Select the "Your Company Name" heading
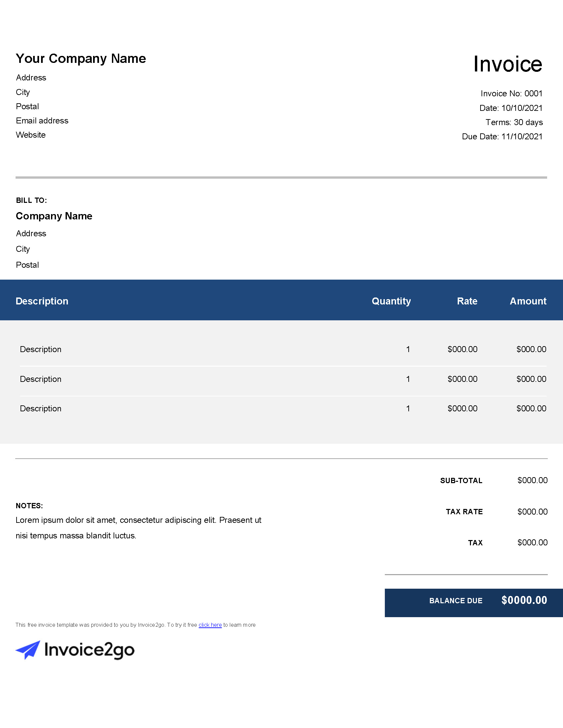This screenshot has width=563, height=728. [81, 59]
